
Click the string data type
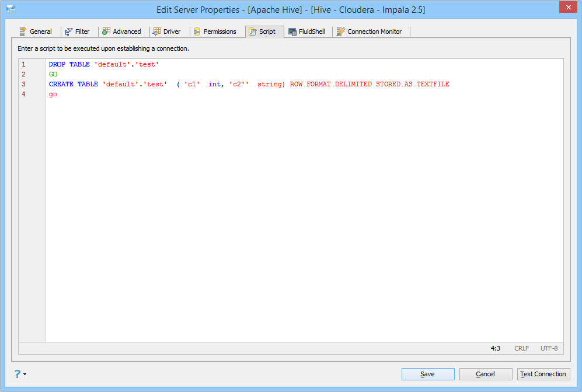click(x=270, y=84)
